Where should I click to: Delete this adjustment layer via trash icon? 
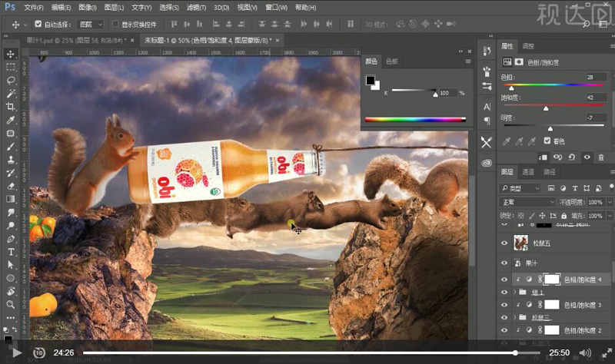click(x=601, y=157)
